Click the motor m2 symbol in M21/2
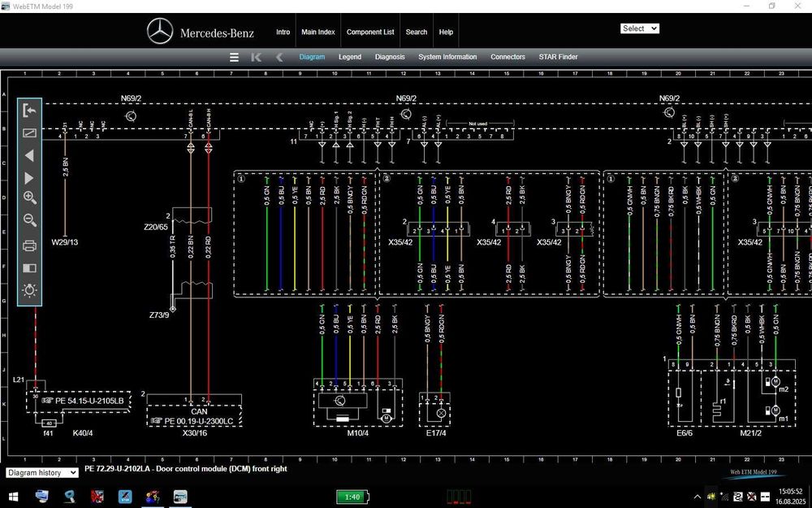Image resolution: width=812 pixels, height=508 pixels. pos(775,382)
